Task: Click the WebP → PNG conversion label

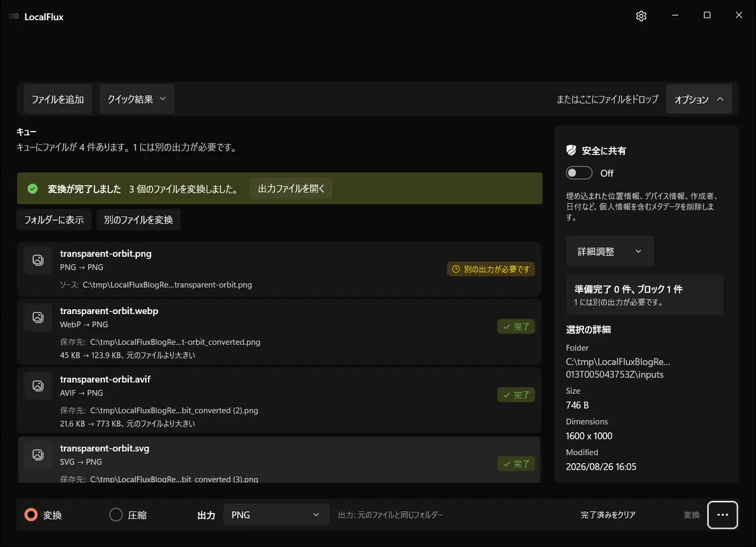Action: tap(84, 324)
